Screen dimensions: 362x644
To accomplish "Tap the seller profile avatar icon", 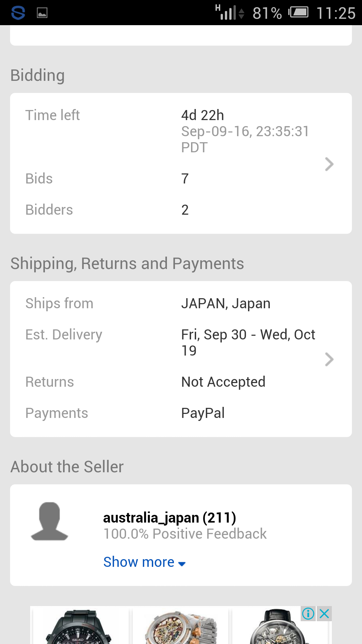I will pyautogui.click(x=50, y=521).
